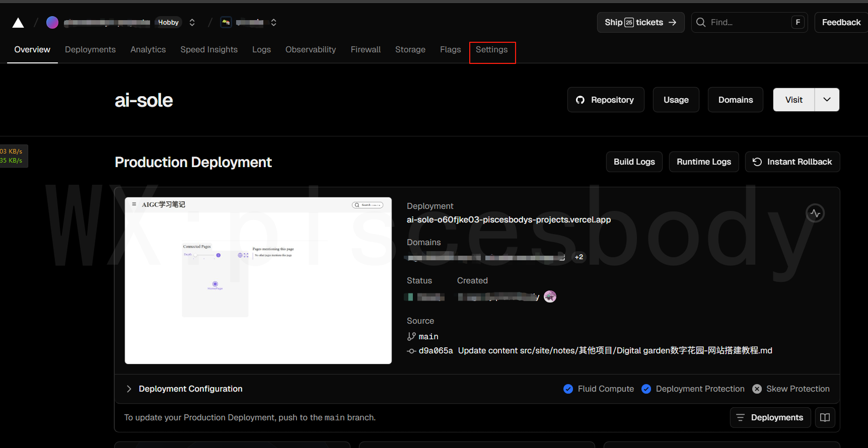Open the documentation book icon button

coord(825,417)
